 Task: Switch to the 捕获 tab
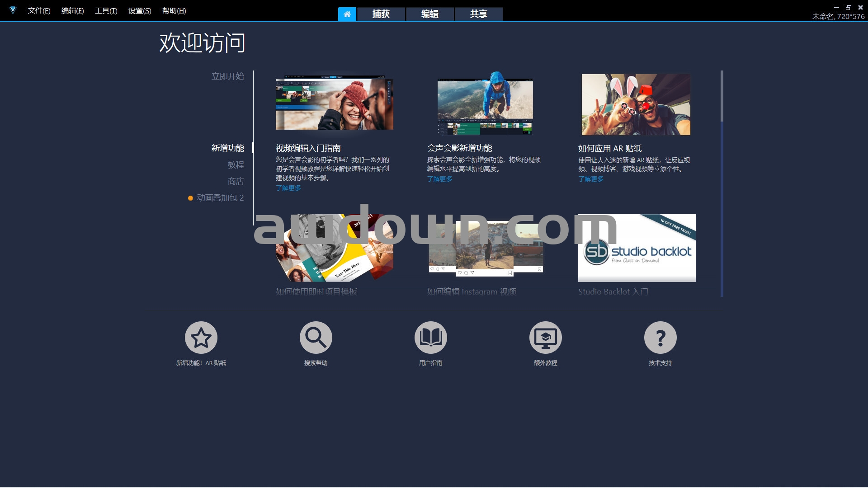pos(381,14)
